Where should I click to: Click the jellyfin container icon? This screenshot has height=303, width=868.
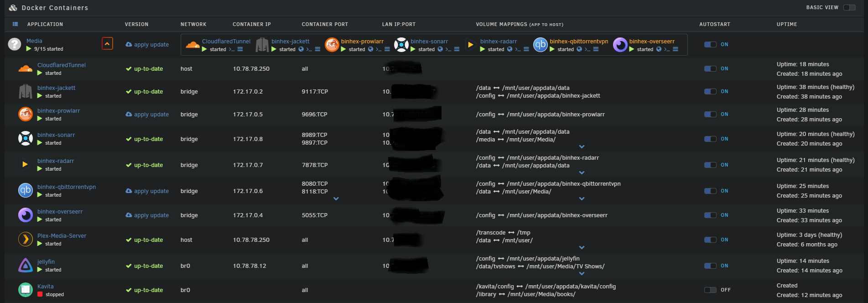(x=25, y=265)
